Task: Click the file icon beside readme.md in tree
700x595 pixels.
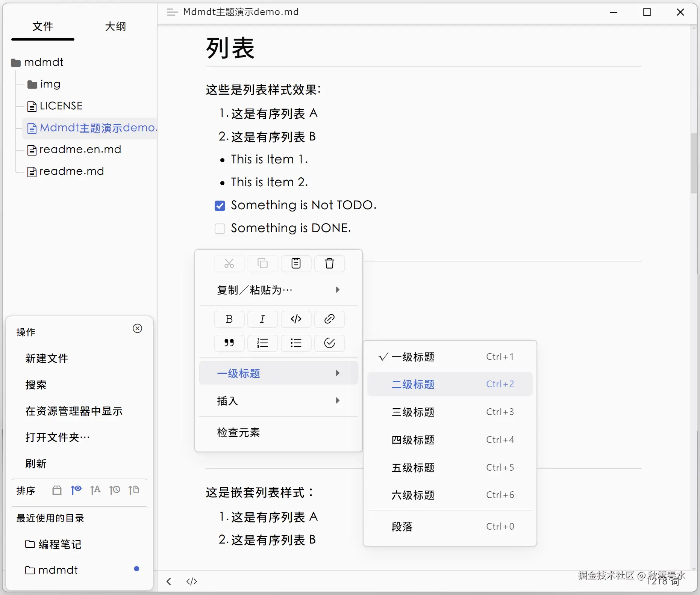Action: (32, 172)
